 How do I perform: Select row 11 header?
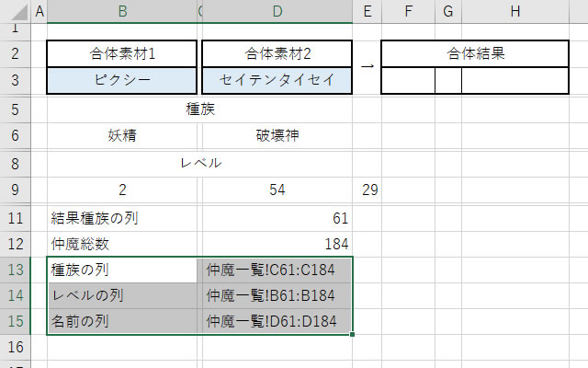[15, 218]
